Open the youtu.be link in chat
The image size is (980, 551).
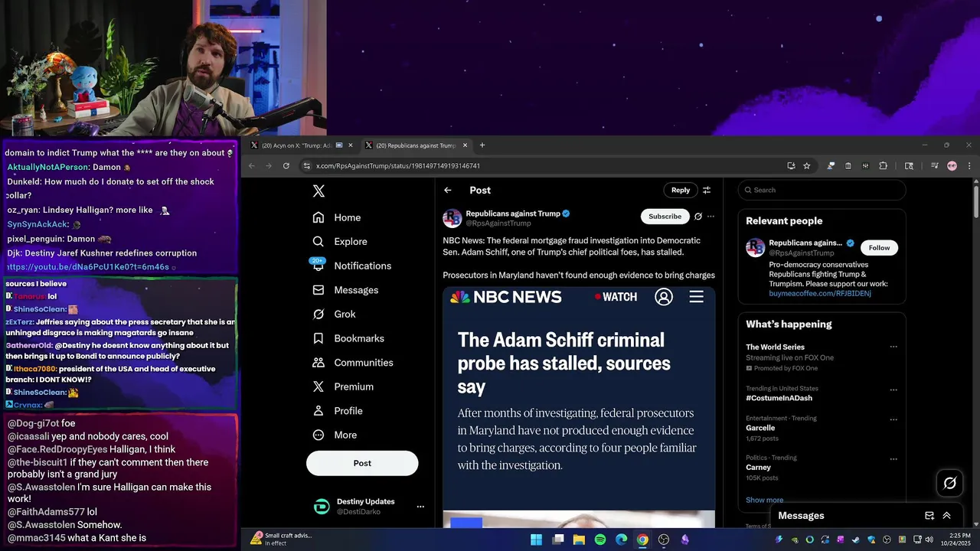[x=87, y=267]
